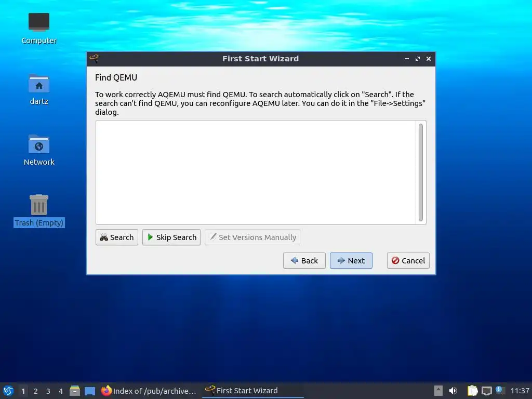Open the volume control tray icon

(x=453, y=391)
